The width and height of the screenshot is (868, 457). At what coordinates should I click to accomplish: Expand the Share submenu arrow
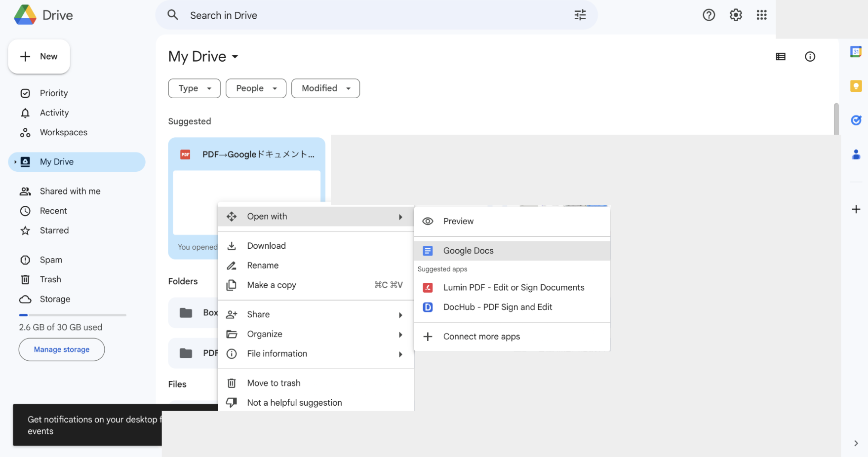pos(400,315)
